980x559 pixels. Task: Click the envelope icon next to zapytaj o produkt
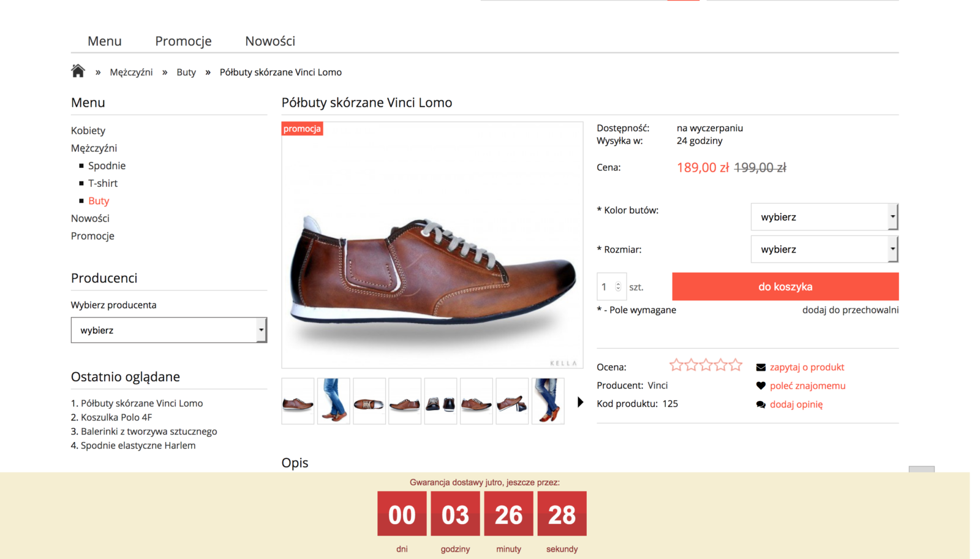point(761,367)
